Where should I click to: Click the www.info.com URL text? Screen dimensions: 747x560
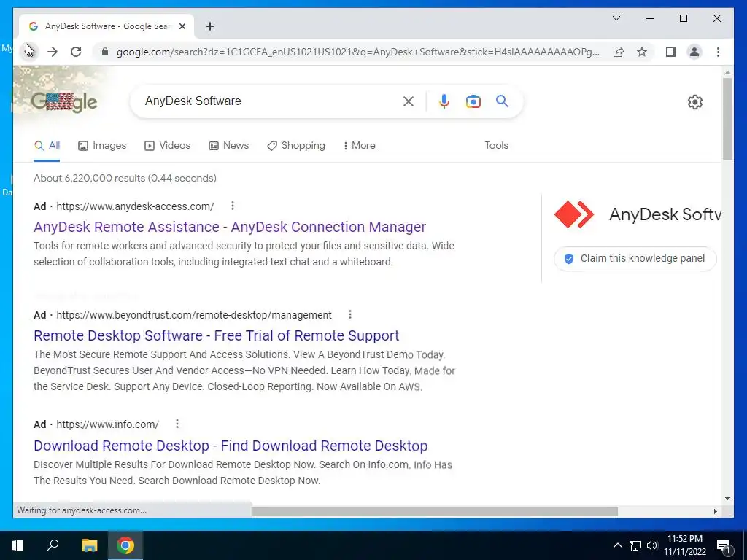tap(108, 424)
